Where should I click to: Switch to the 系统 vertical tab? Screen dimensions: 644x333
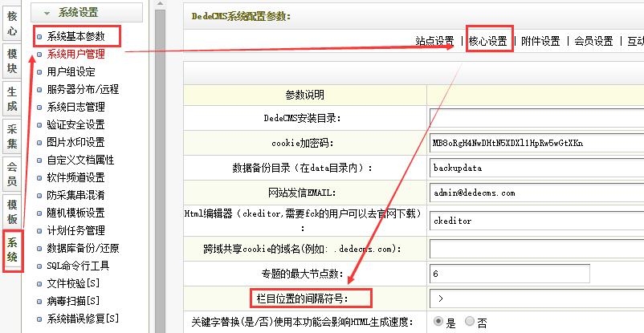12,250
